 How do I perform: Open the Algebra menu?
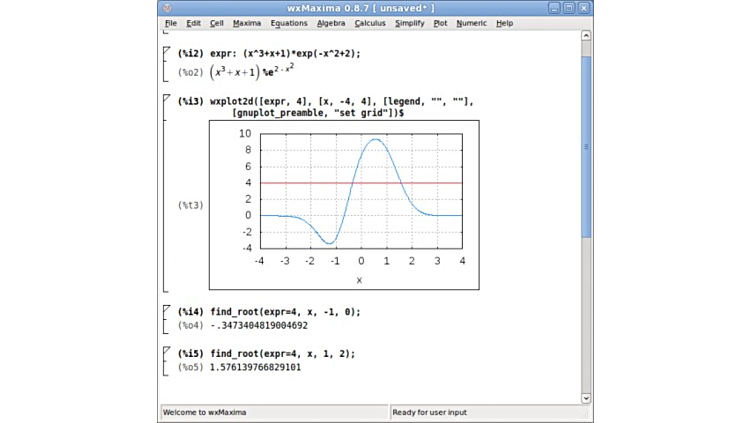[x=331, y=23]
